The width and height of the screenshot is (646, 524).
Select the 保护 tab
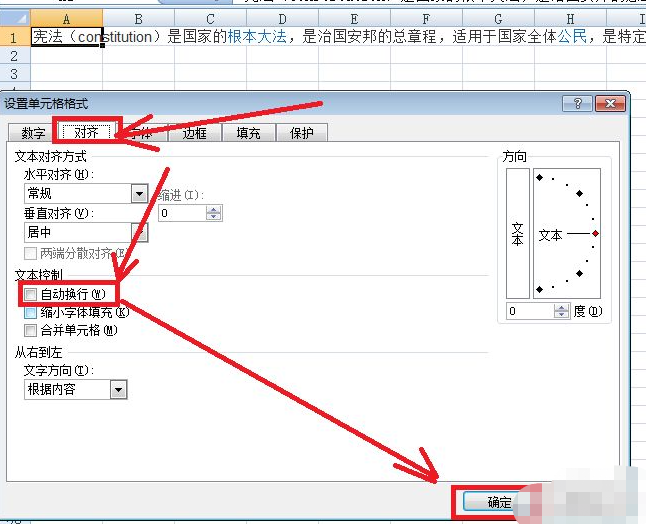point(301,133)
